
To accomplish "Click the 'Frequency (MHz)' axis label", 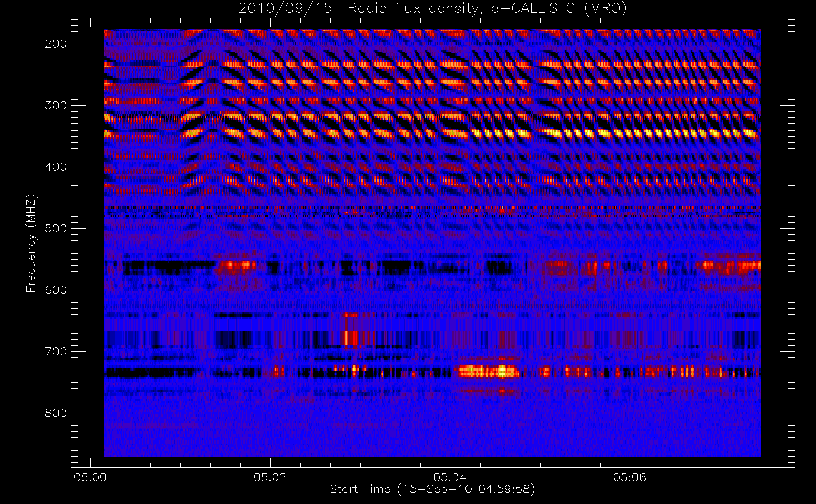I will click(31, 243).
